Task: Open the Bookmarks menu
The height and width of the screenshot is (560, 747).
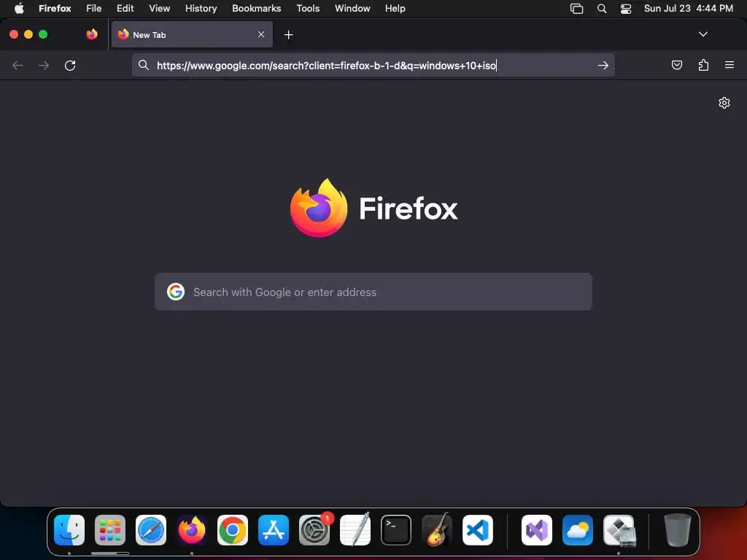Action: tap(256, 8)
